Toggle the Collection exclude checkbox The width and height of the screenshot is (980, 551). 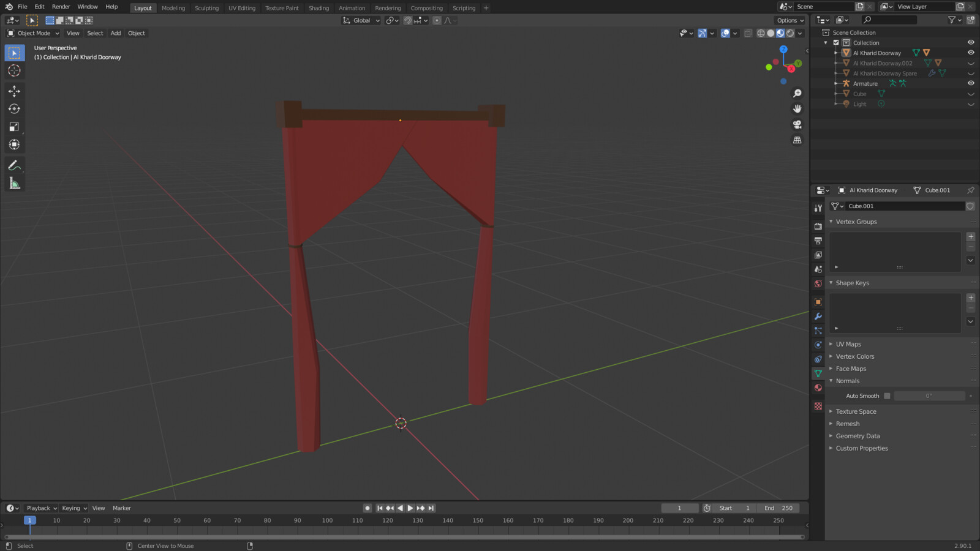(x=836, y=43)
